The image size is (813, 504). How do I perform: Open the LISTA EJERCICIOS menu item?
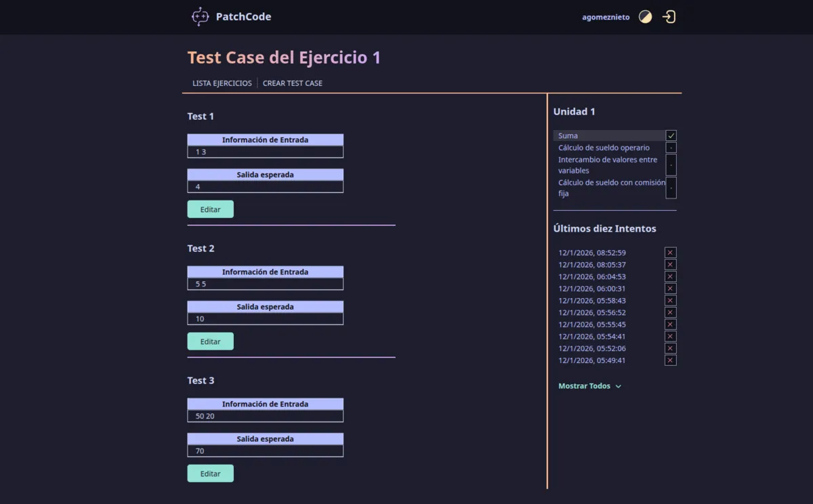(222, 83)
